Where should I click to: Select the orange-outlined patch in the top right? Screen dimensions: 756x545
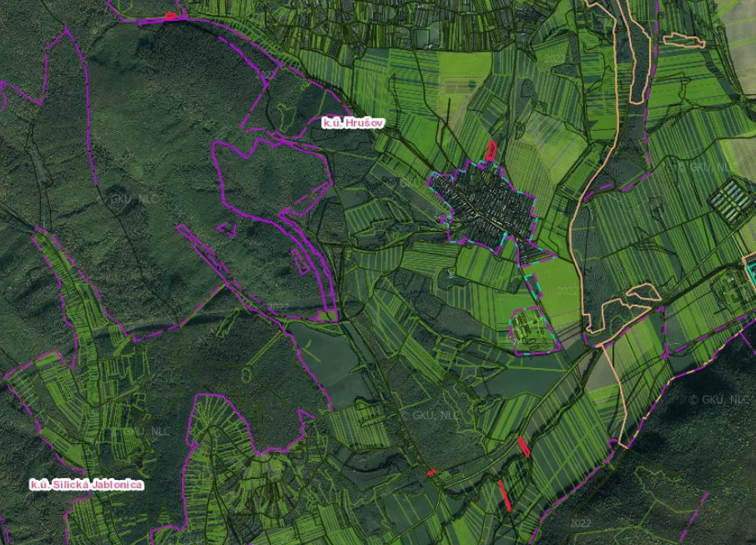pyautogui.click(x=684, y=41)
